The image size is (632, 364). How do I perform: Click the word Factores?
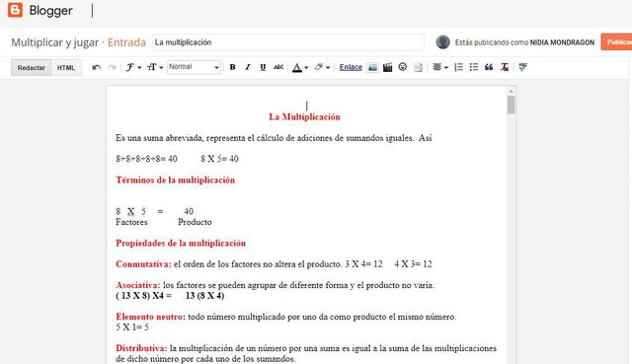point(131,222)
